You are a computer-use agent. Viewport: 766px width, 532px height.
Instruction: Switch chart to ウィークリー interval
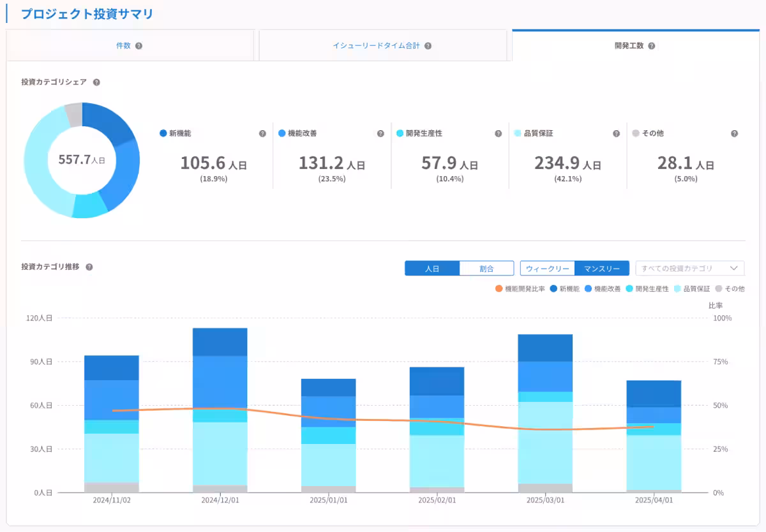[x=548, y=269]
